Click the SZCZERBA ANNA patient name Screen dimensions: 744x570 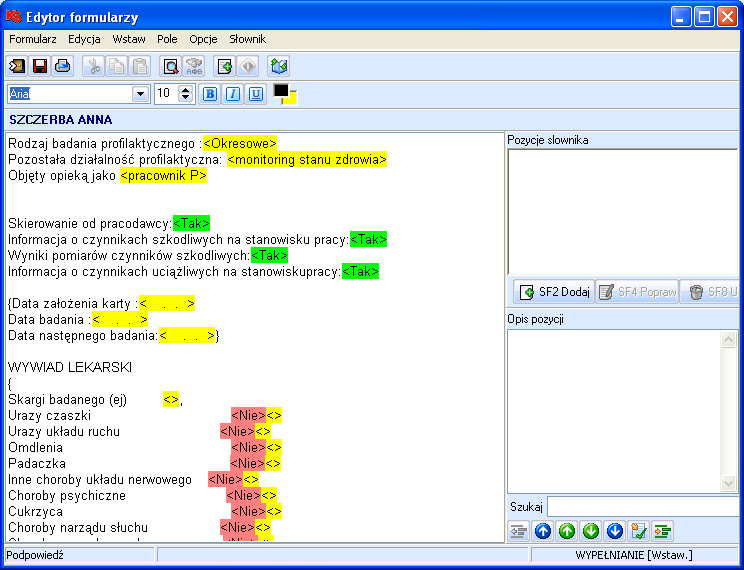point(61,120)
